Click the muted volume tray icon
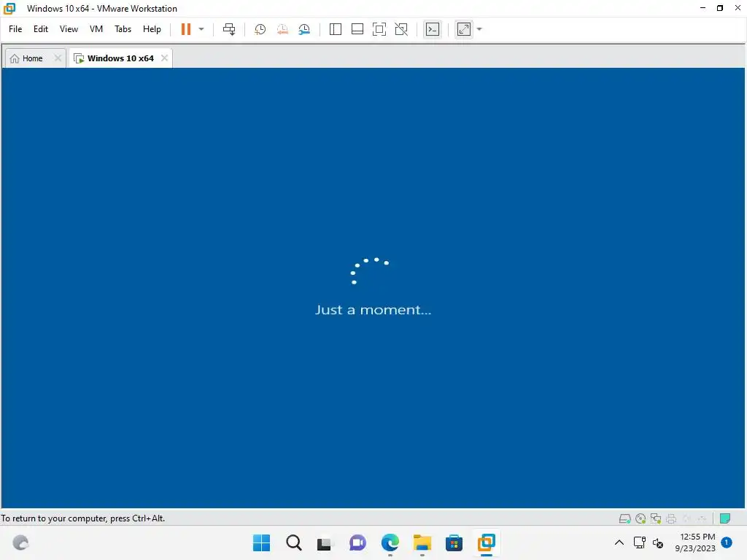The width and height of the screenshot is (747, 560). coord(658,542)
